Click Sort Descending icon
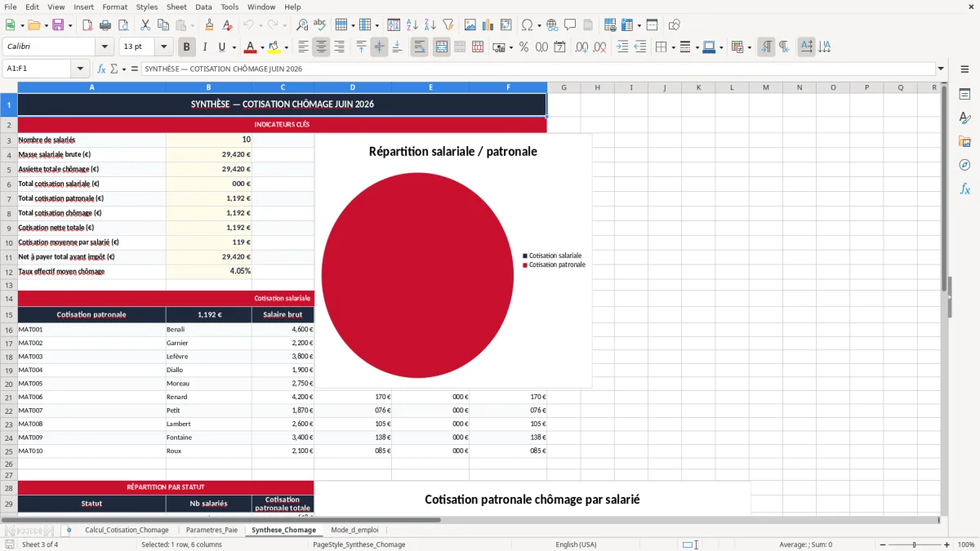Viewport: 980px width, 551px height. coord(430,25)
